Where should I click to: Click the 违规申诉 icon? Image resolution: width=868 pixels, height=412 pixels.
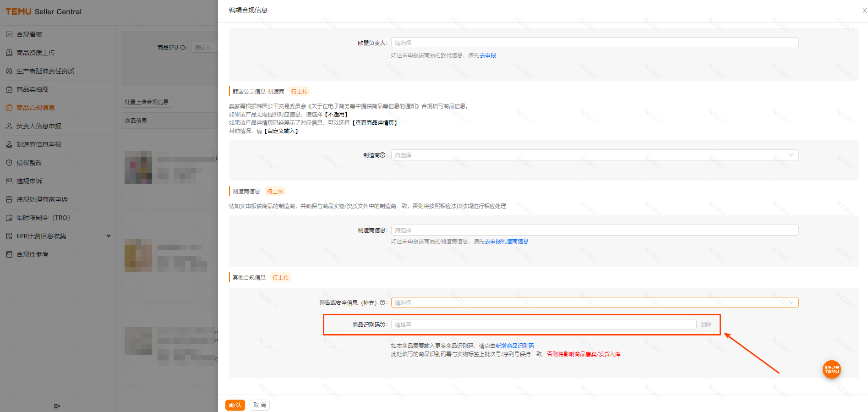pos(9,181)
